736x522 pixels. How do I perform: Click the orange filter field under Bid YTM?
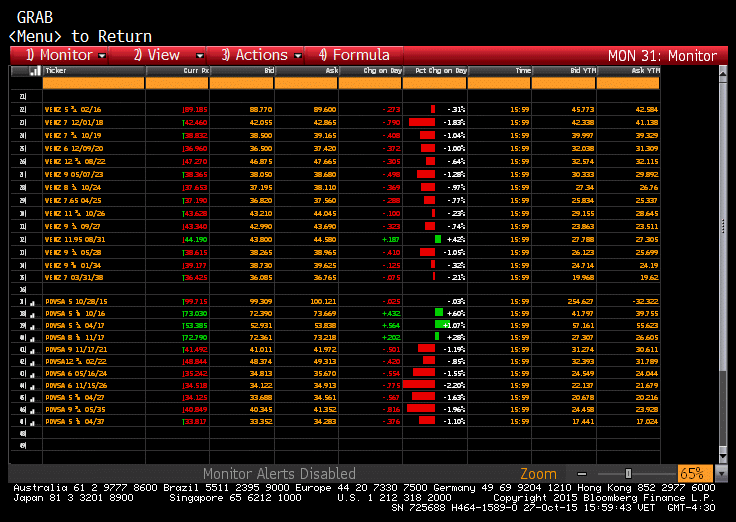(564, 83)
